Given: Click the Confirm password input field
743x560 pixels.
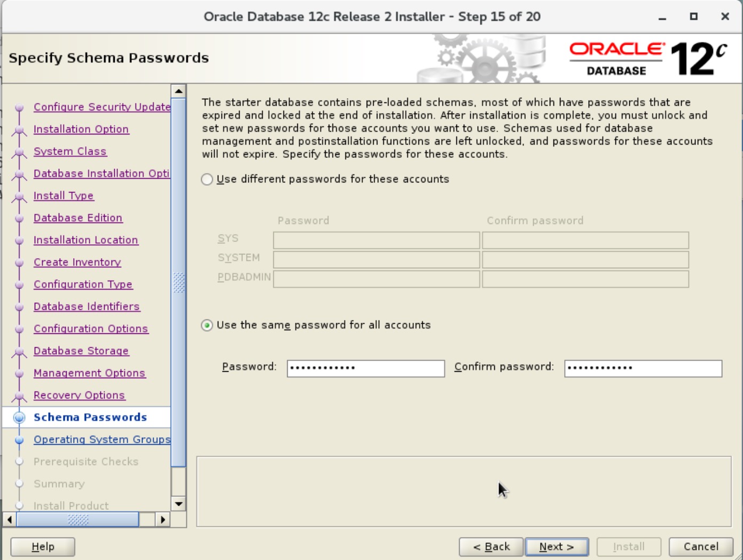Looking at the screenshot, I should pyautogui.click(x=643, y=368).
